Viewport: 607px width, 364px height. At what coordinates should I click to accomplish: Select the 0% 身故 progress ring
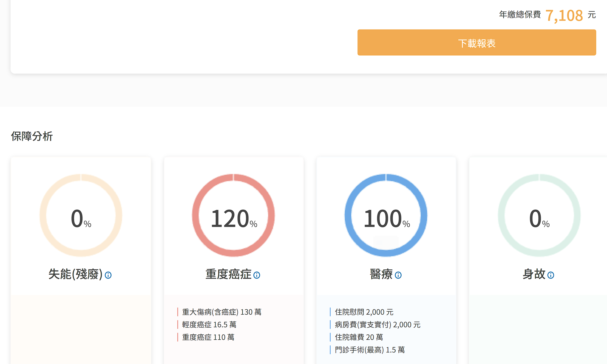(x=539, y=215)
